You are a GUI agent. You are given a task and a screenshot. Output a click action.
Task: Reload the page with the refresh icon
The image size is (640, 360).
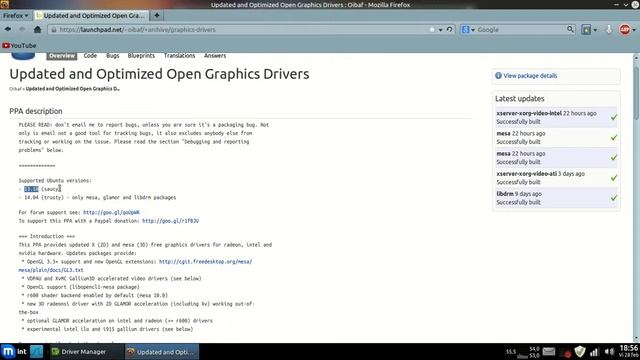pyautogui.click(x=449, y=29)
